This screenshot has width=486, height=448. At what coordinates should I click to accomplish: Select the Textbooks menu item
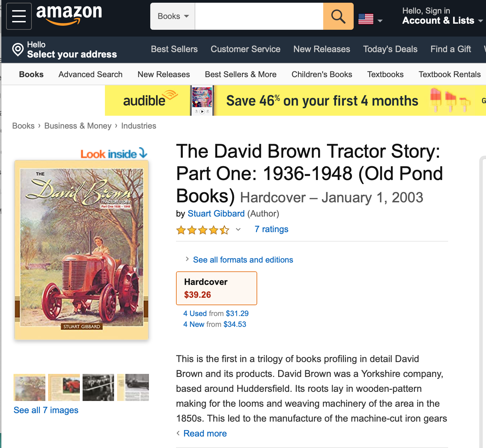pos(385,74)
